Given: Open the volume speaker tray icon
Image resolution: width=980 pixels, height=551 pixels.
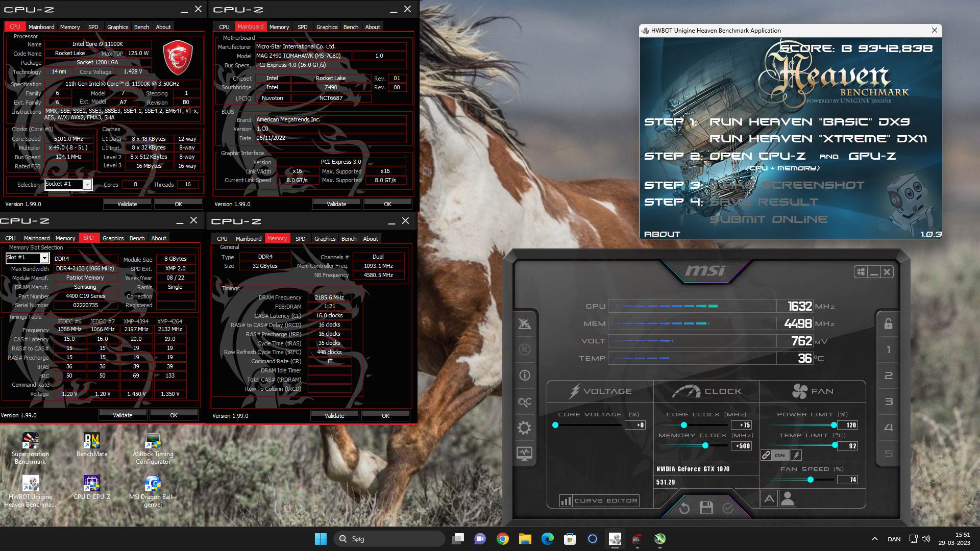Looking at the screenshot, I should (926, 539).
